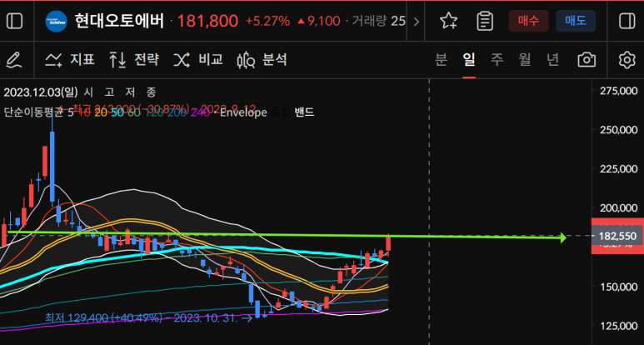This screenshot has width=644, height=345.
Task: Click the Envelope indicator label
Action: pyautogui.click(x=243, y=112)
